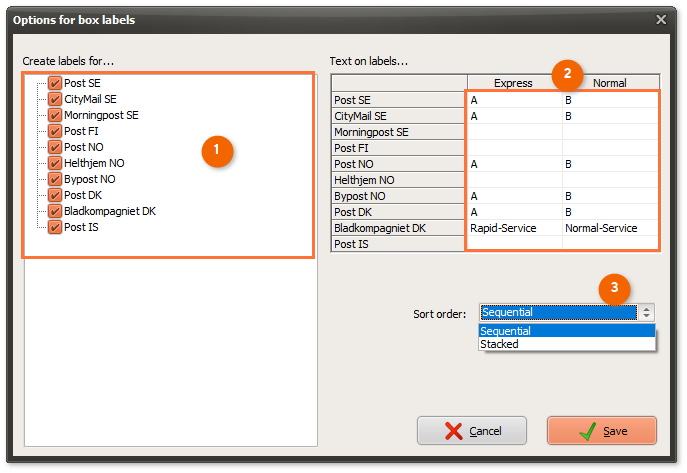Edit Express text cell for Morningpost SE
Screen dimensions: 687x473
(x=514, y=132)
